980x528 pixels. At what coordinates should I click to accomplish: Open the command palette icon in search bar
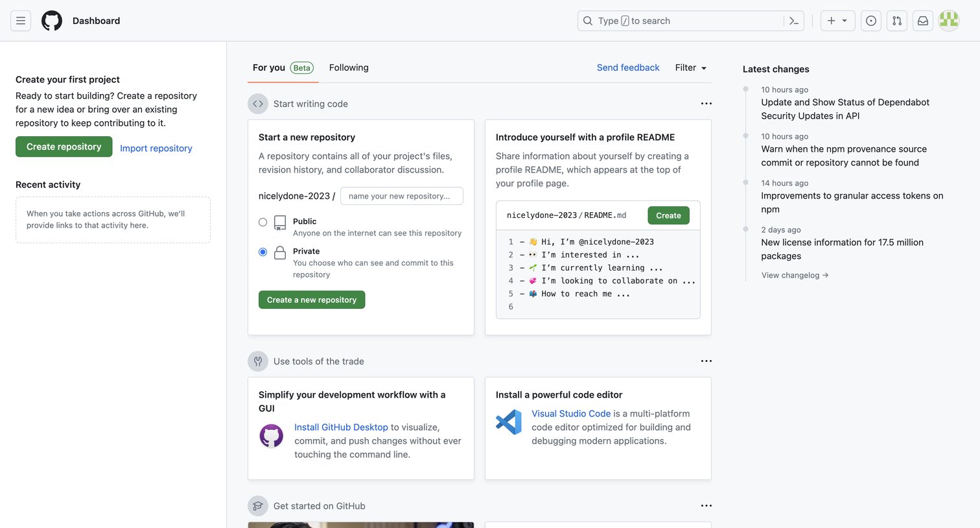pyautogui.click(x=794, y=21)
